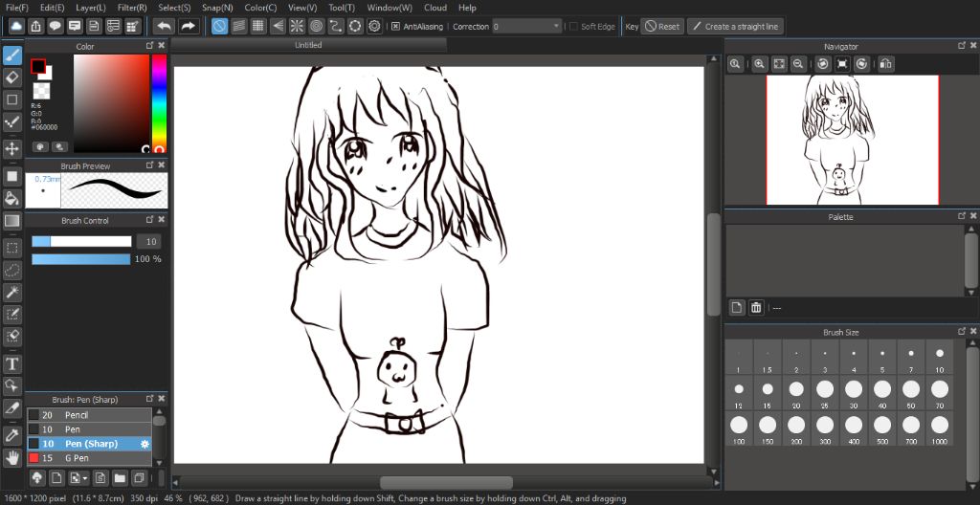The image size is (980, 505).
Task: Turn snap off with the highlighted icon
Action: pos(219,26)
